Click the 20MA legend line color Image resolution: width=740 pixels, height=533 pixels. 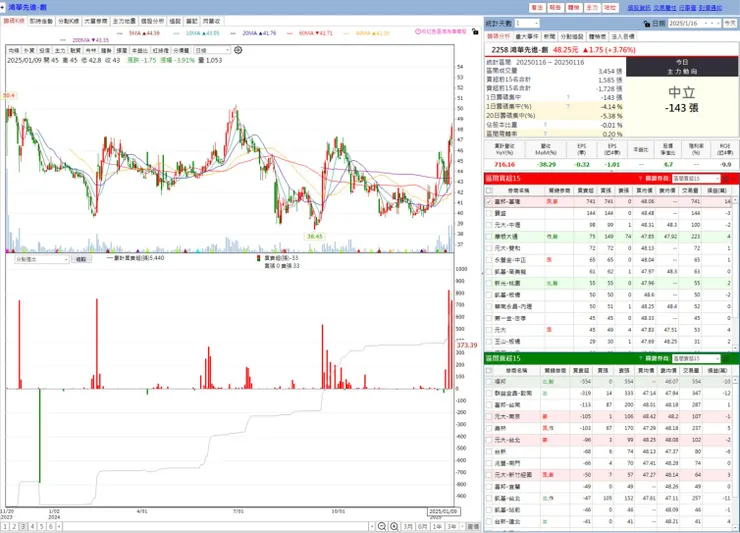click(x=233, y=34)
